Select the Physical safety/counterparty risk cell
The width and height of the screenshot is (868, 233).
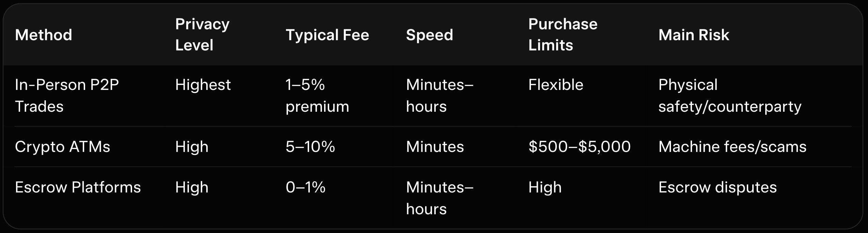pyautogui.click(x=729, y=95)
